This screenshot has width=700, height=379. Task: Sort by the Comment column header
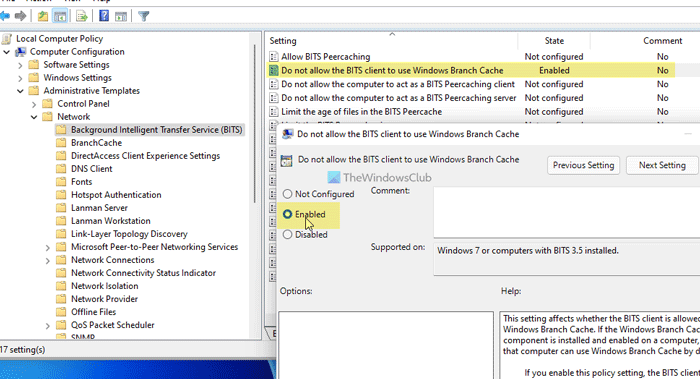662,41
